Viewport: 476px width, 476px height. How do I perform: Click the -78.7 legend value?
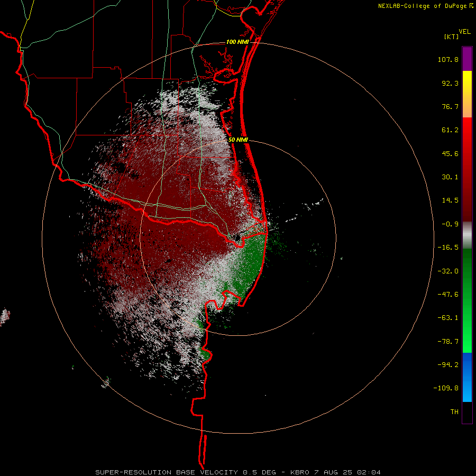coord(448,342)
